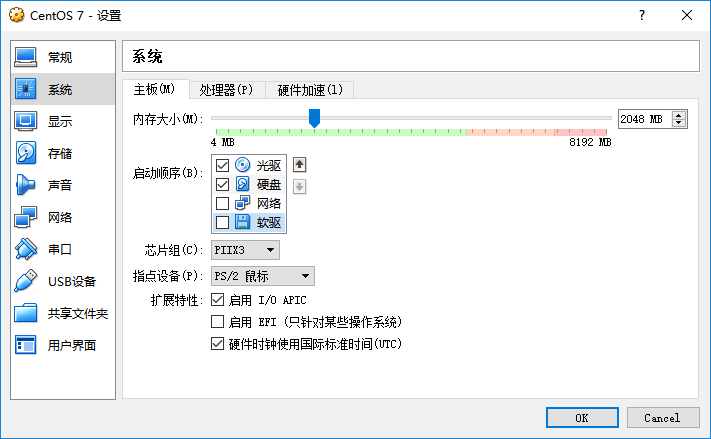Image resolution: width=711 pixels, height=439 pixels.
Task: Enable 网络 boot checkbox
Action: tap(222, 203)
